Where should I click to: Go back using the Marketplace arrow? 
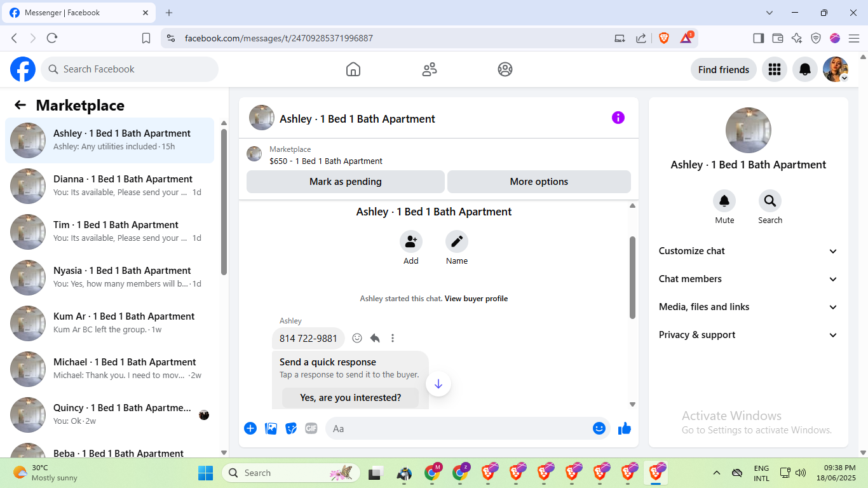(20, 105)
